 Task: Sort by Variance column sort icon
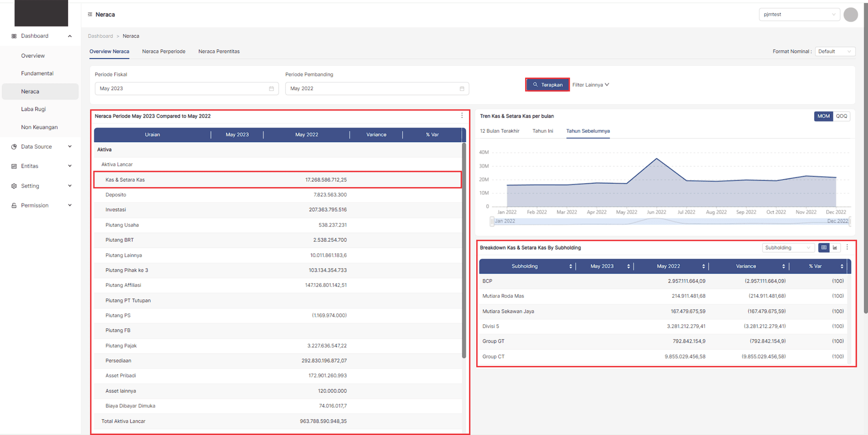click(783, 266)
